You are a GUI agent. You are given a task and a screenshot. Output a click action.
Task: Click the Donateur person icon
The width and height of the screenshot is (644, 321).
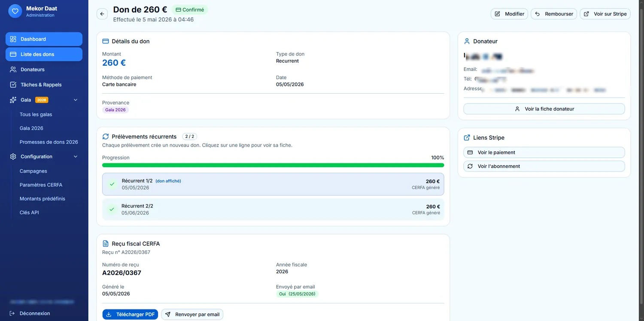coord(467,41)
